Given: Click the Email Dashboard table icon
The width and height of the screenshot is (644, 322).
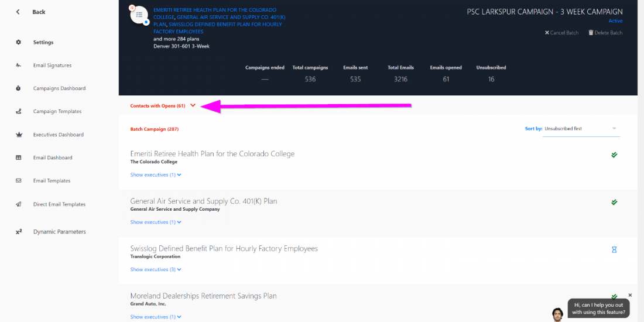Looking at the screenshot, I should coord(19,157).
